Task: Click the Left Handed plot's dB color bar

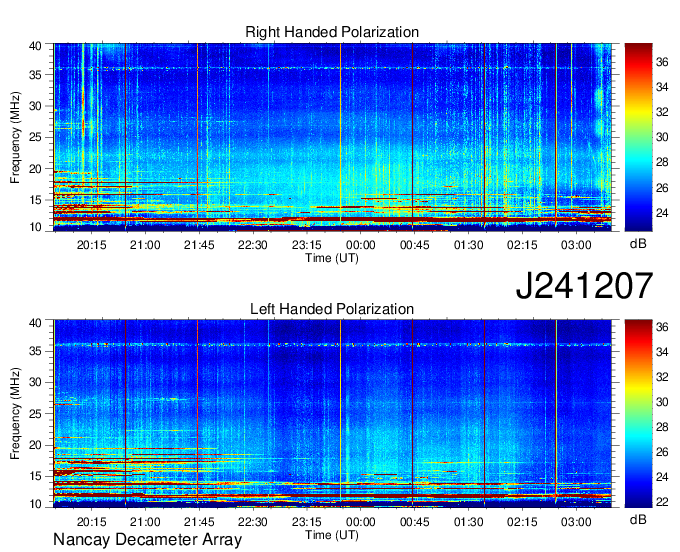Action: coord(638,414)
